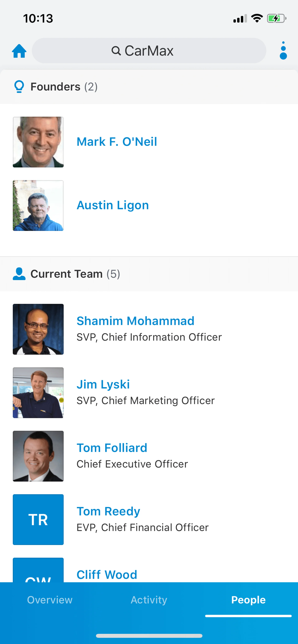Tap Austin Ligon's photo thumbnail
This screenshot has height=644, width=298.
click(x=38, y=205)
